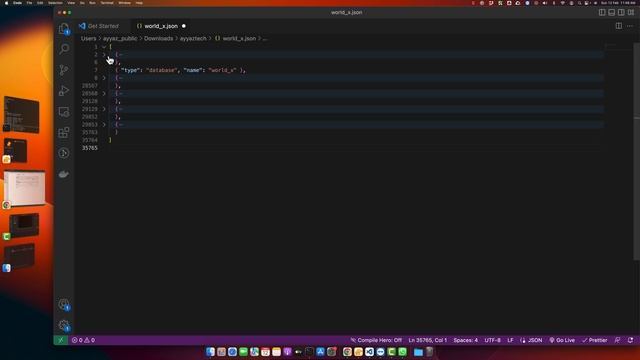Click the split editor right icon
Screen dimensions: 640x360
coord(619,26)
